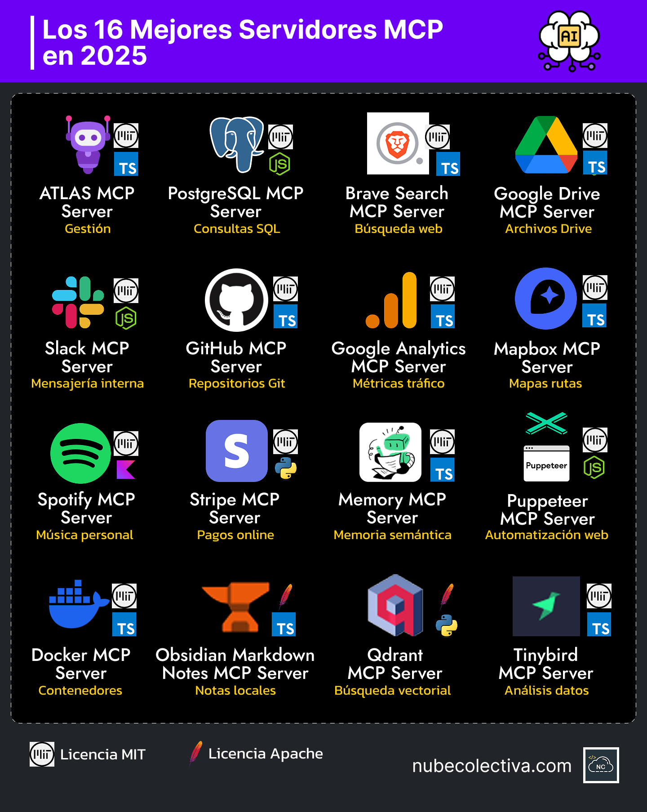Viewport: 647px width, 812px height.
Task: Click the Tinybird green bird logo
Action: point(546,606)
